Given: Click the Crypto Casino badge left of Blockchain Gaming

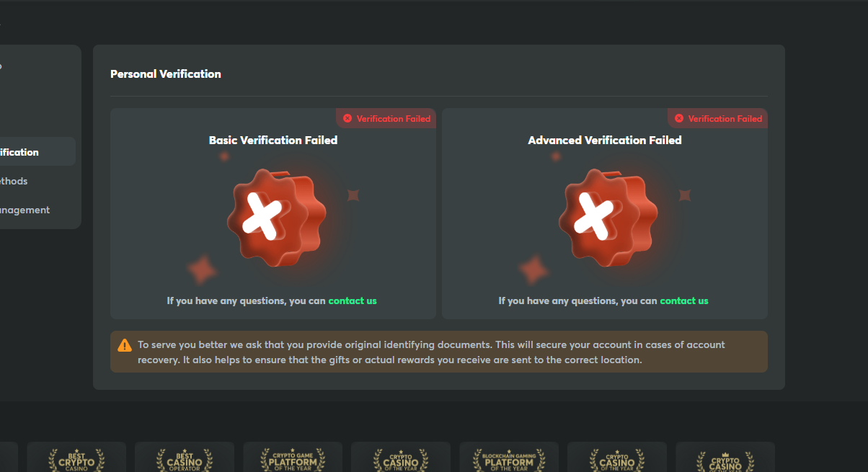Looking at the screenshot, I should pyautogui.click(x=401, y=458).
